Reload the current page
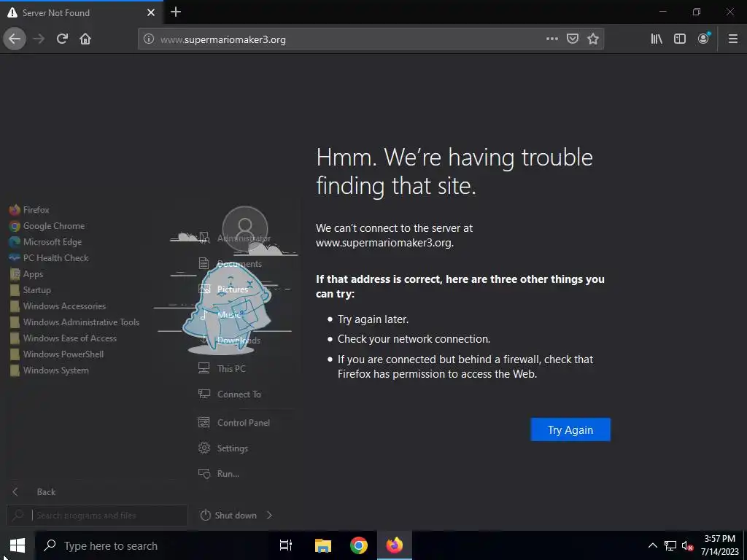Viewport: 747px width, 560px height. (62, 39)
